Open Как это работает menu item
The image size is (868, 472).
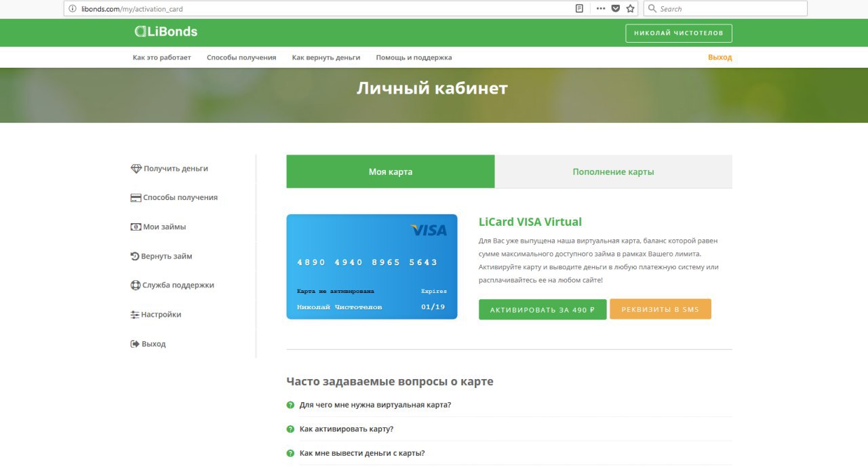(162, 58)
